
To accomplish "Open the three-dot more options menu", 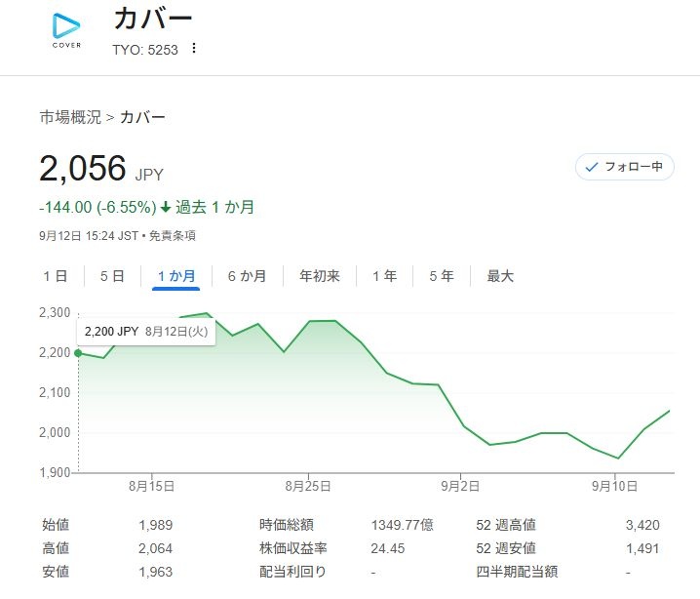I will pos(194,49).
